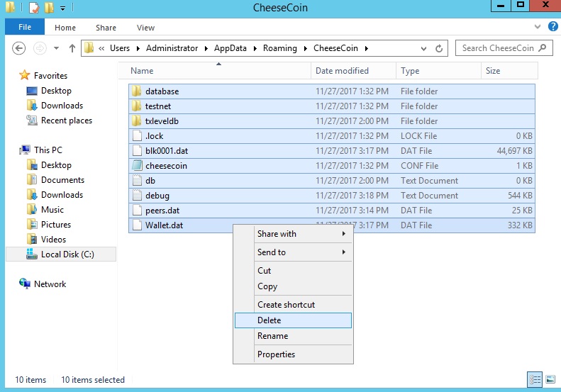Open Videos under This PC
Viewport: 561px width, 392px height.
[53, 240]
